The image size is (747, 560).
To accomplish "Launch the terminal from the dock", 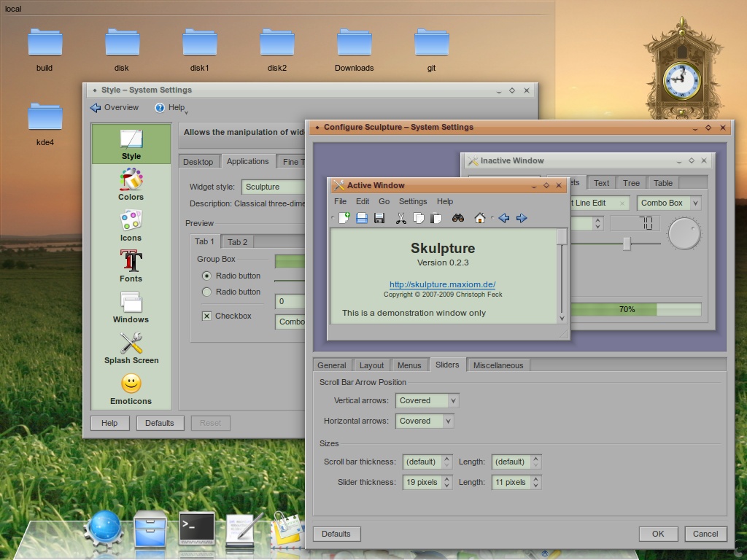I will point(197,528).
